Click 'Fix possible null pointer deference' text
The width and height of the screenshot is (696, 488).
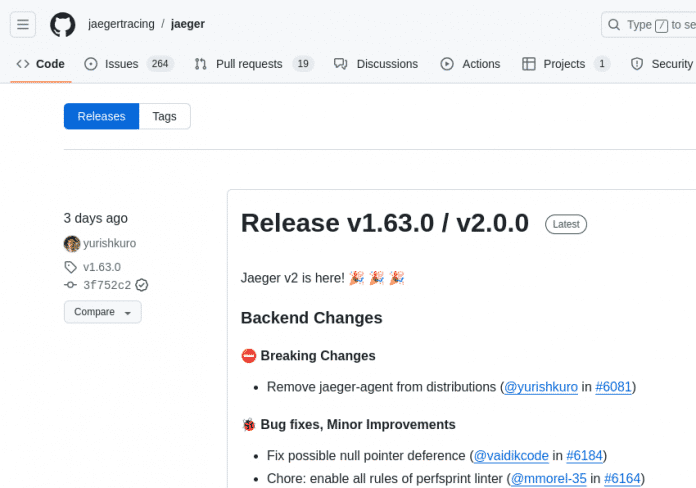pyautogui.click(x=366, y=456)
